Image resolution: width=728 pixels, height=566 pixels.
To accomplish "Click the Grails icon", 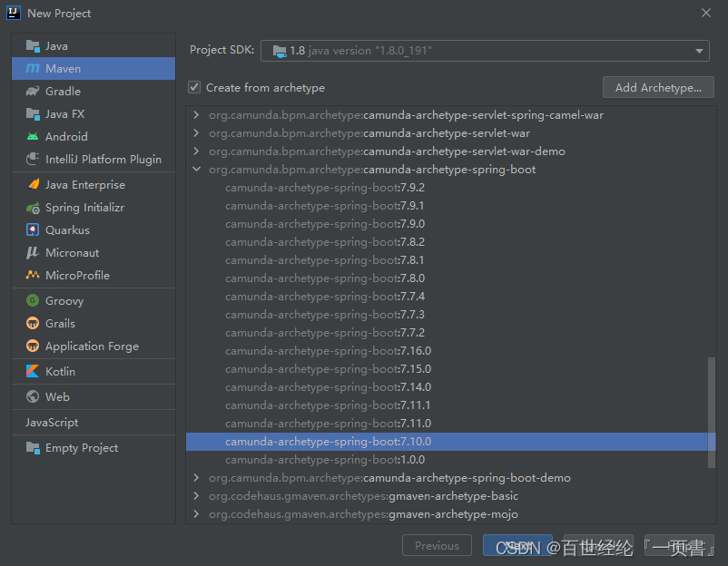I will click(33, 323).
